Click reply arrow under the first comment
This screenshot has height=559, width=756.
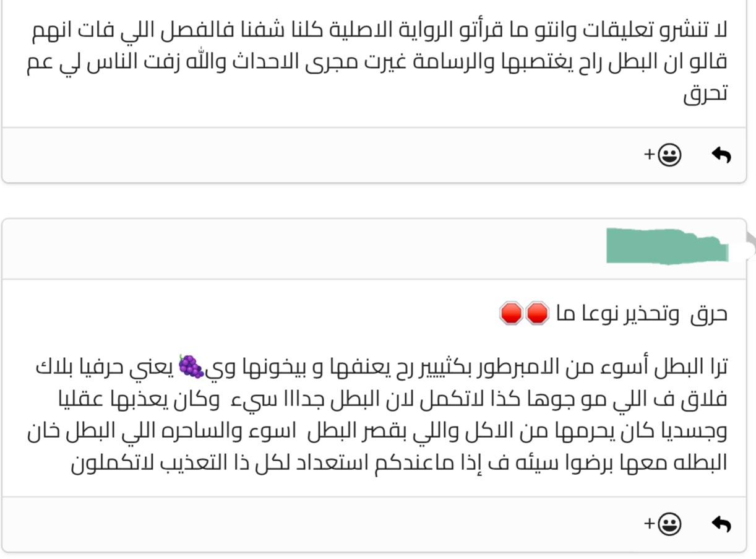tap(721, 155)
